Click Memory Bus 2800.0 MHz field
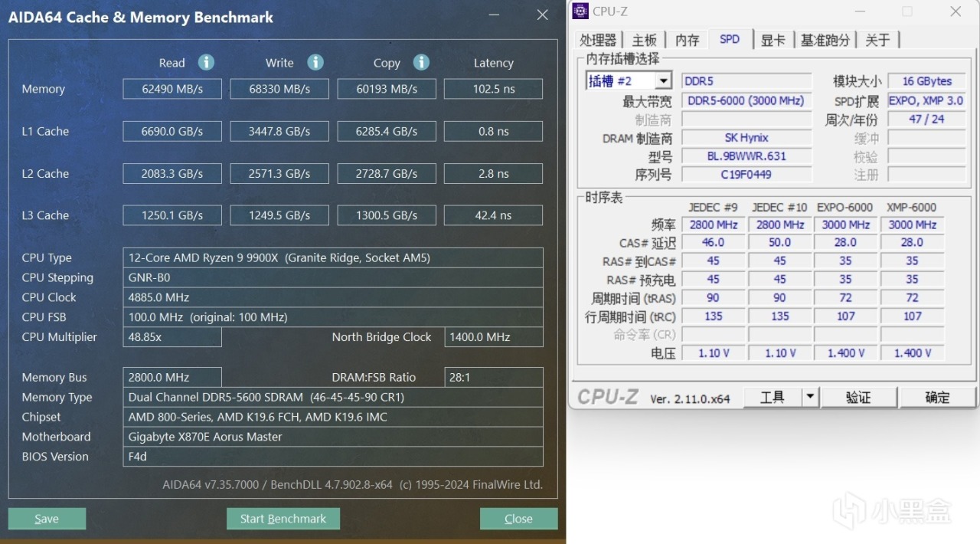 [x=172, y=377]
